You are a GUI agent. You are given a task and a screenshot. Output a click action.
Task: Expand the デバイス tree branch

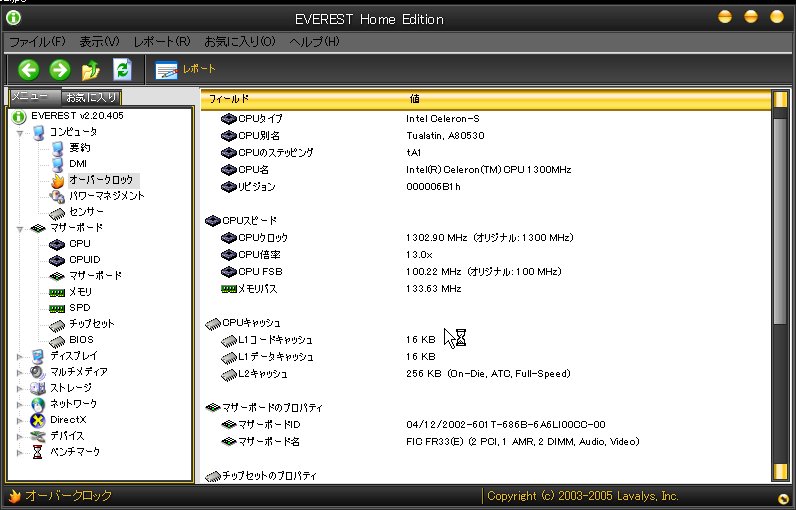coord(20,437)
